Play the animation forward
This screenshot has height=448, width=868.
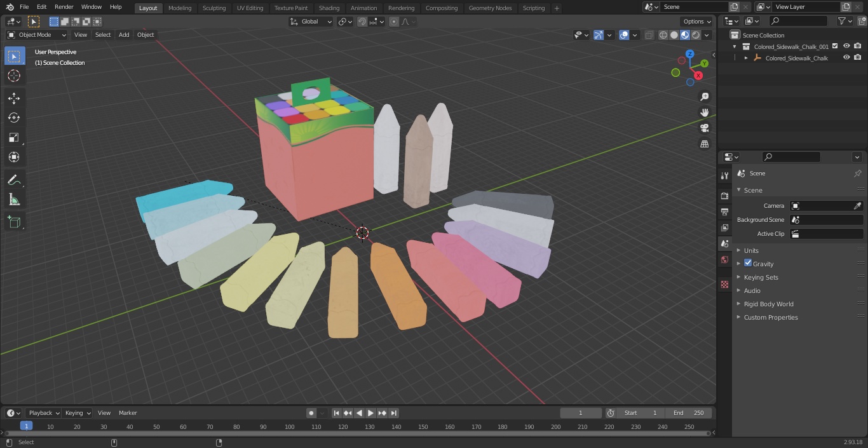(x=370, y=413)
